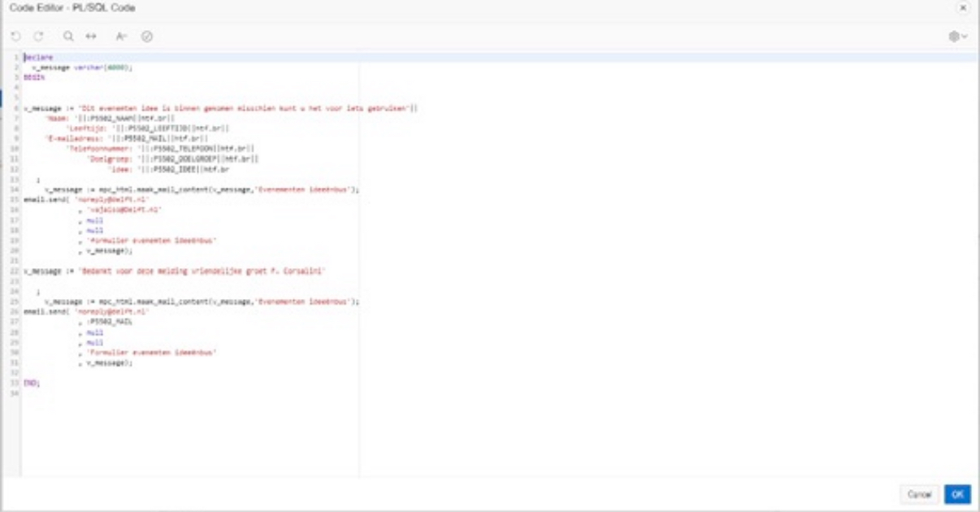Click the OK button

point(957,494)
